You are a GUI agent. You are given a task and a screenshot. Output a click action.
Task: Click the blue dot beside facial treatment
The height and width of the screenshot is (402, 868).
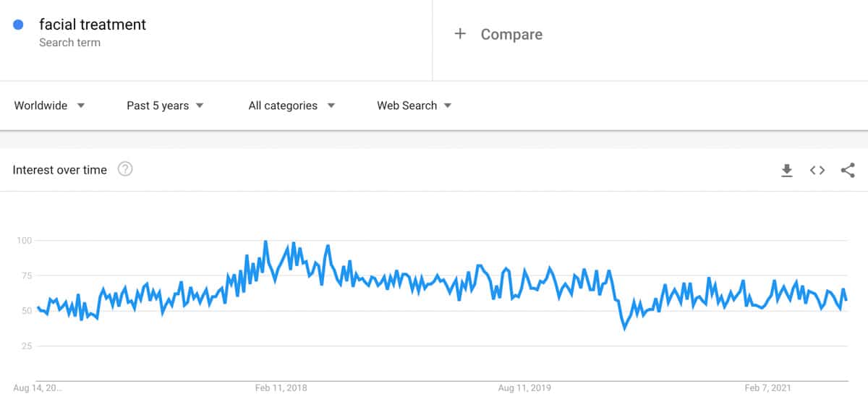[19, 25]
